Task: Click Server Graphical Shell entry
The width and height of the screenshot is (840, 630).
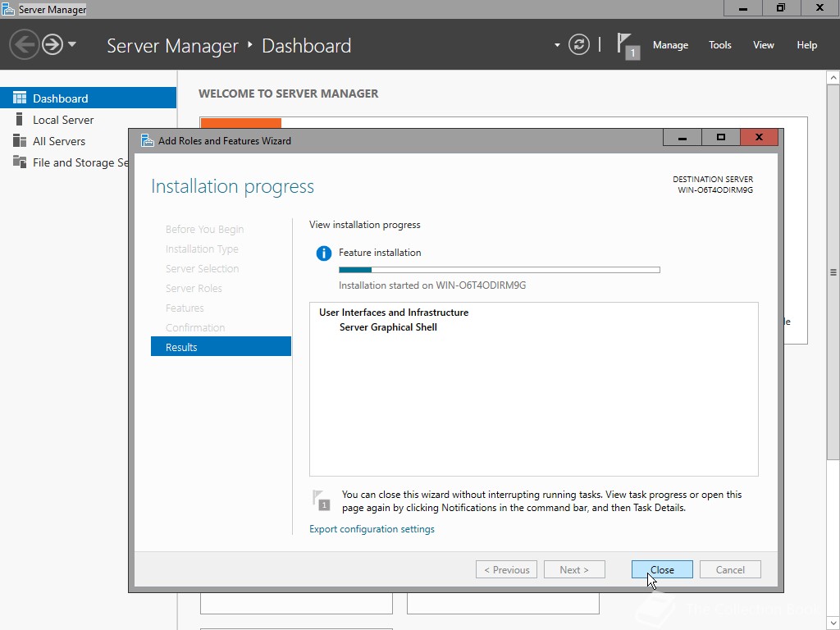Action: coord(388,326)
